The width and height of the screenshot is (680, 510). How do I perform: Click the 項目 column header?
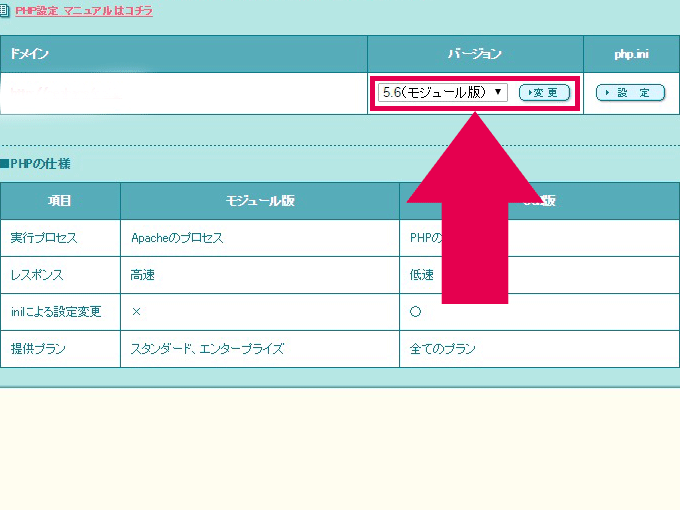coord(60,201)
